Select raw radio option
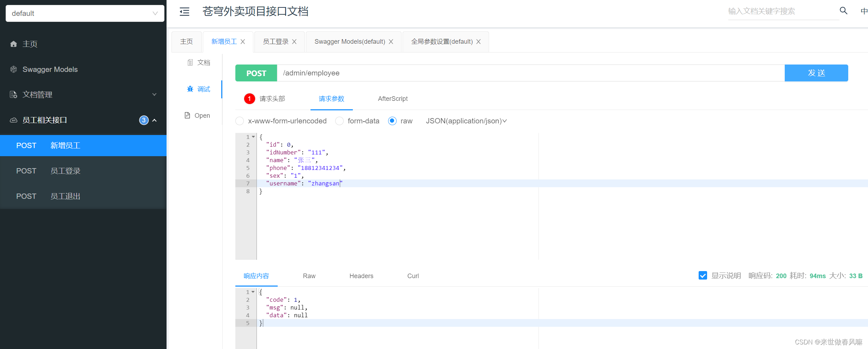This screenshot has height=349, width=868. click(x=392, y=121)
